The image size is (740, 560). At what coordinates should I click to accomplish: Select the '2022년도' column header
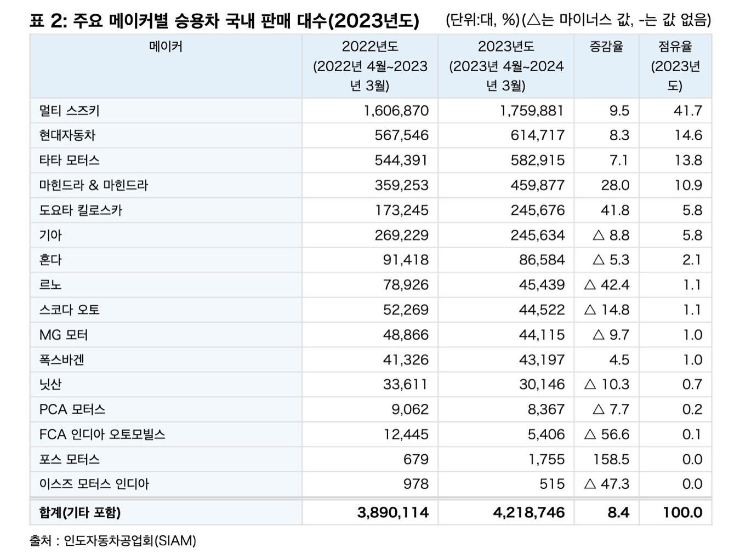click(x=370, y=66)
